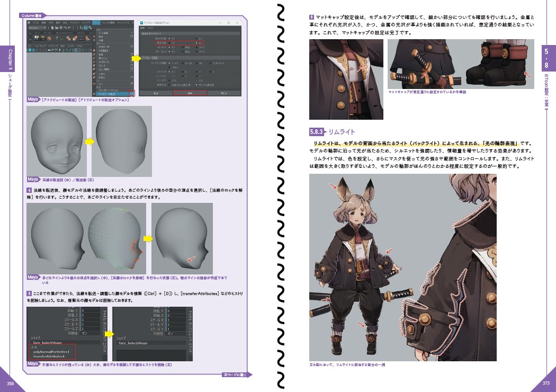Expand the シェイプ section in the channel box
The height and width of the screenshot is (392, 556).
(x=36, y=337)
